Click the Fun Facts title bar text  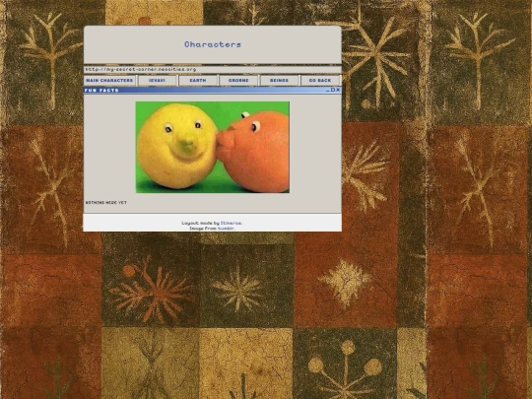[x=101, y=91]
